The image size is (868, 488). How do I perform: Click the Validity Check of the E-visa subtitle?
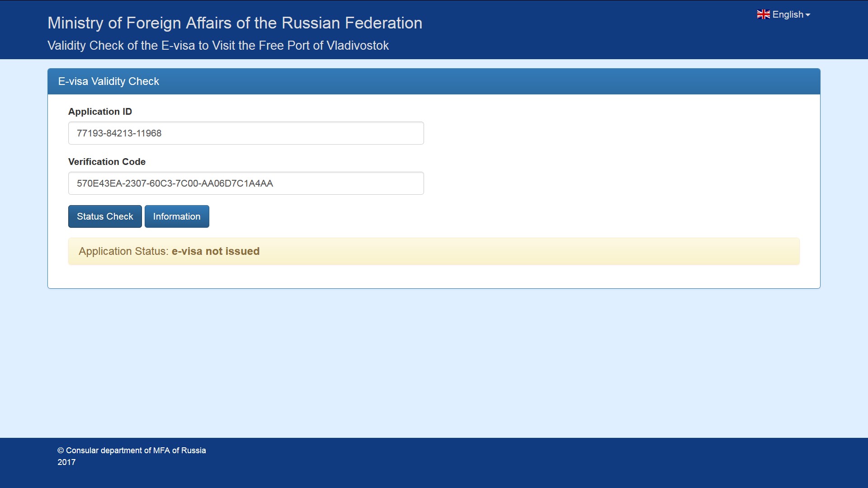pos(218,46)
